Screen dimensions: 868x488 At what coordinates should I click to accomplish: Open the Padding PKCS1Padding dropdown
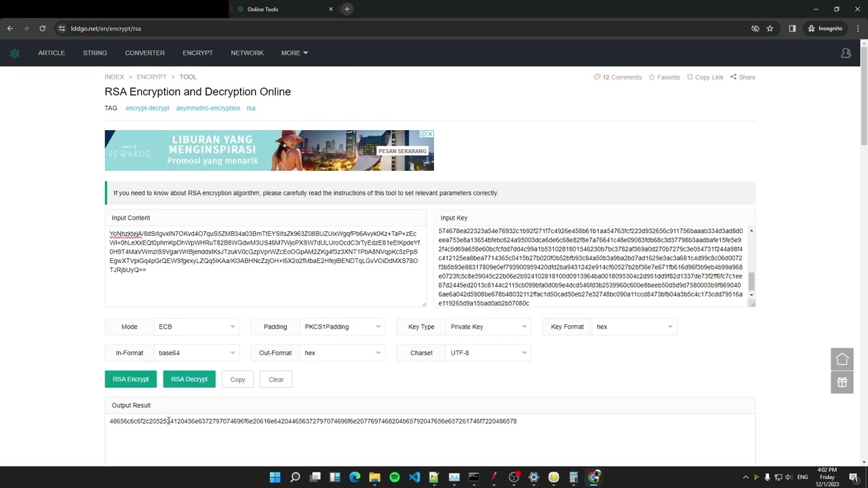342,327
